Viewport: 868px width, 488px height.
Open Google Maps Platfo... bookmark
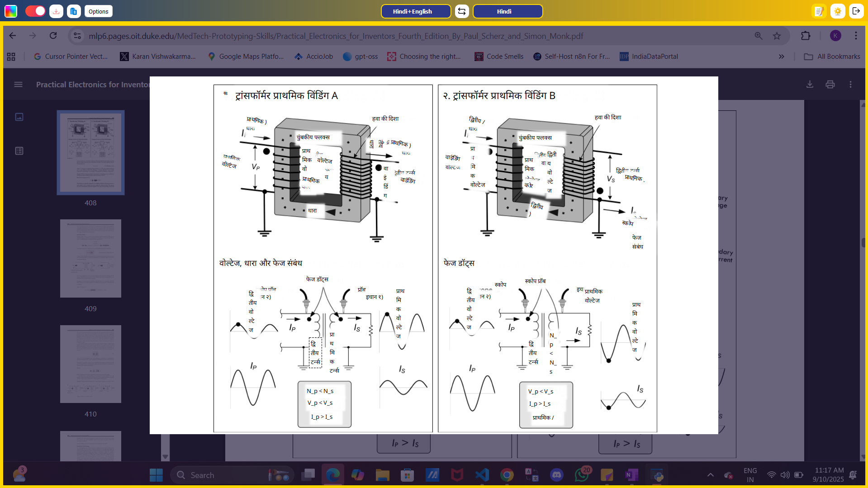(x=246, y=57)
